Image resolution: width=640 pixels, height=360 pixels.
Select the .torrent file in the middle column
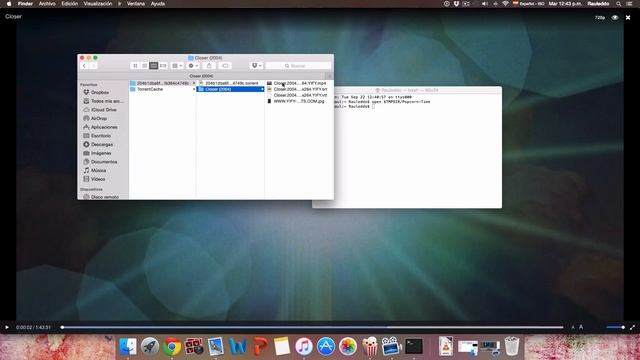coord(231,83)
